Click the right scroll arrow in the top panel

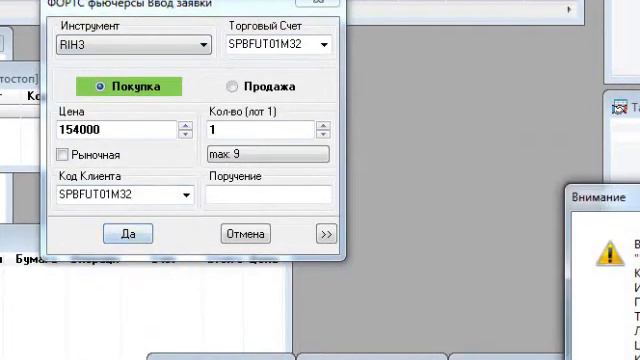[x=569, y=9]
